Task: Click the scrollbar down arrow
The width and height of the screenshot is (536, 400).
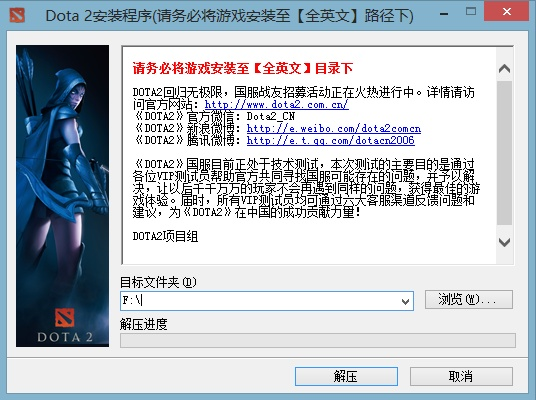Action: coord(505,242)
